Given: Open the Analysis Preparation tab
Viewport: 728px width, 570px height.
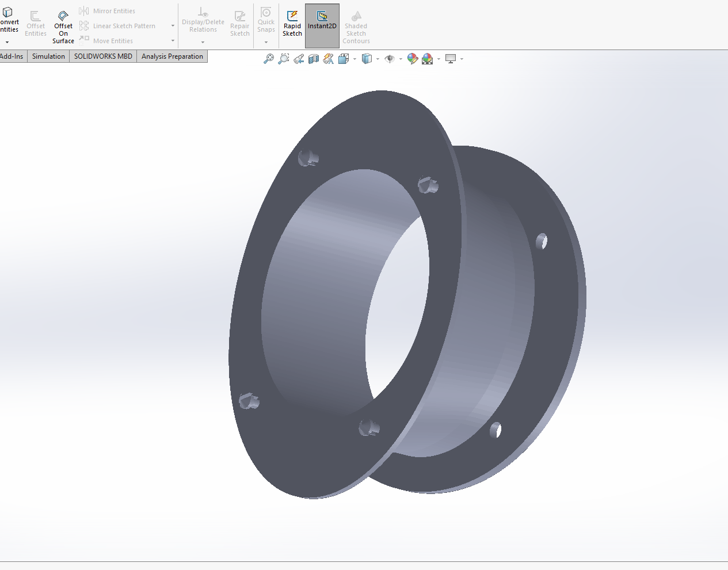Looking at the screenshot, I should point(172,56).
